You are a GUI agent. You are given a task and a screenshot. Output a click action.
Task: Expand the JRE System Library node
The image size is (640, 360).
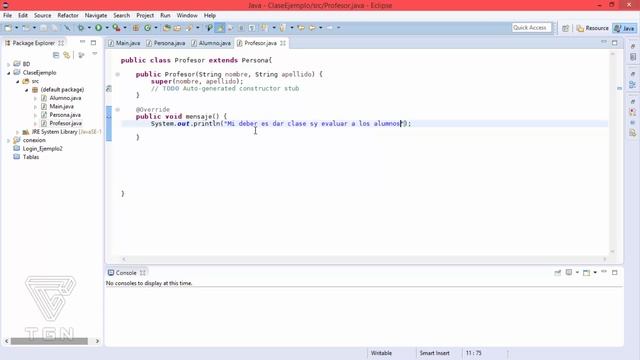18,132
